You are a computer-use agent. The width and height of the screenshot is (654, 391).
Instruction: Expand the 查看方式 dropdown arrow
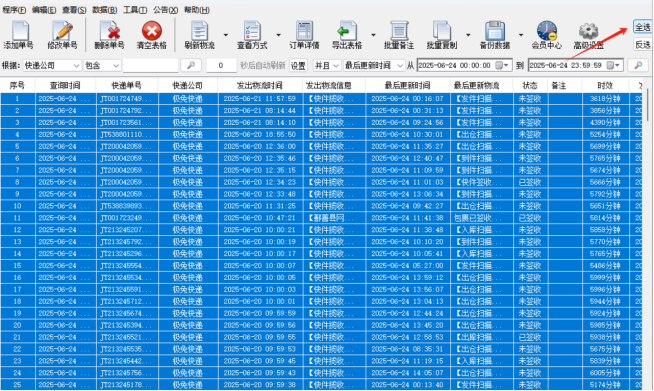pos(278,35)
